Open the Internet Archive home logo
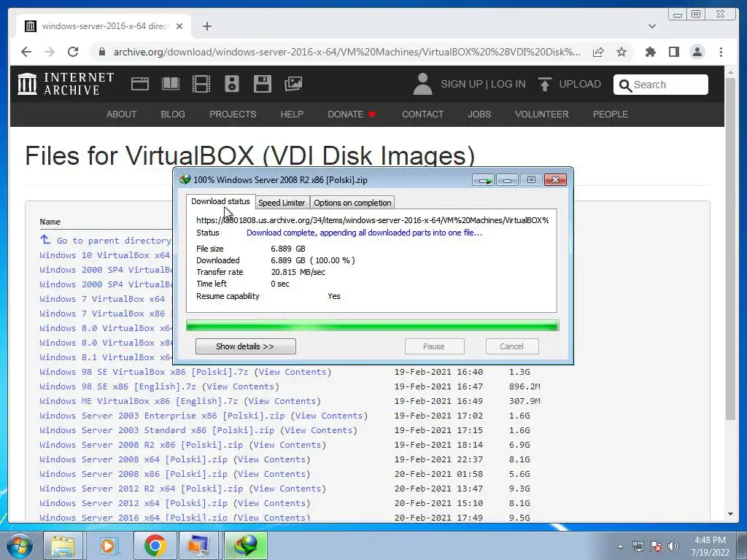Viewport: 747px width, 560px height. [66, 84]
